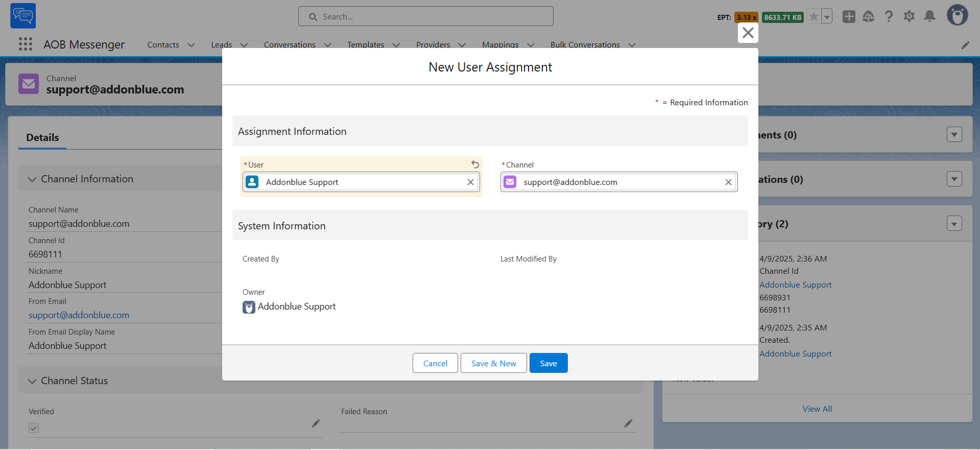Click the favorite star icon
This screenshot has width=980, height=450.
(x=814, y=17)
